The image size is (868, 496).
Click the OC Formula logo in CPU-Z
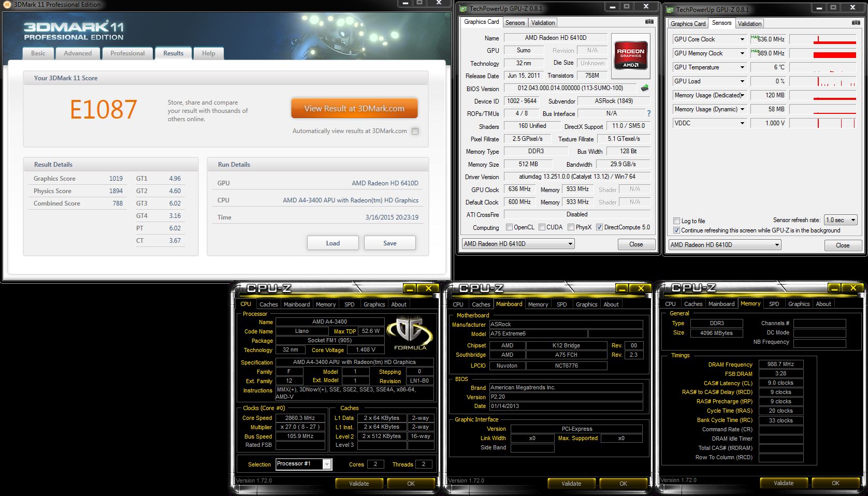click(410, 334)
